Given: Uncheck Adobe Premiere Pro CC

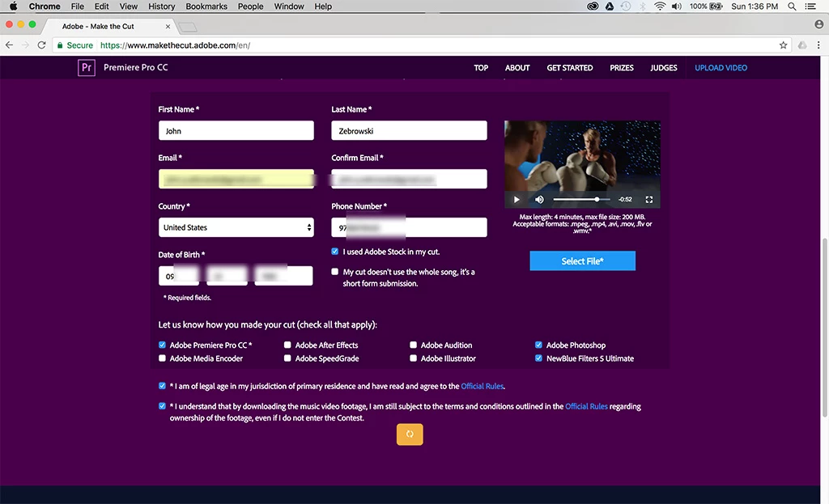Looking at the screenshot, I should 162,345.
